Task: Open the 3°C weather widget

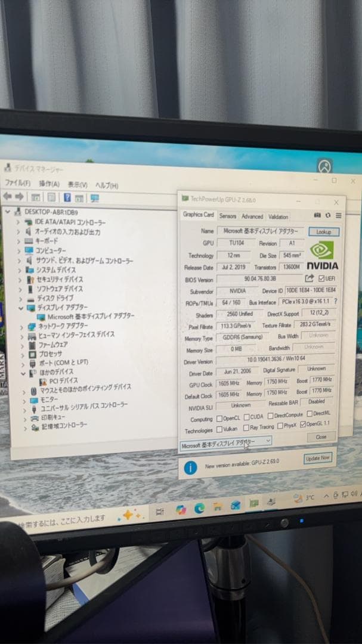Action: pyautogui.click(x=304, y=498)
